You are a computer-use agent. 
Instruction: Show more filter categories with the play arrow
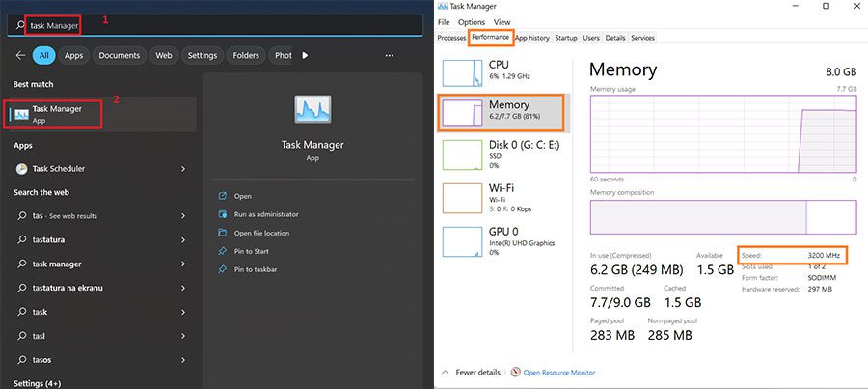[305, 55]
